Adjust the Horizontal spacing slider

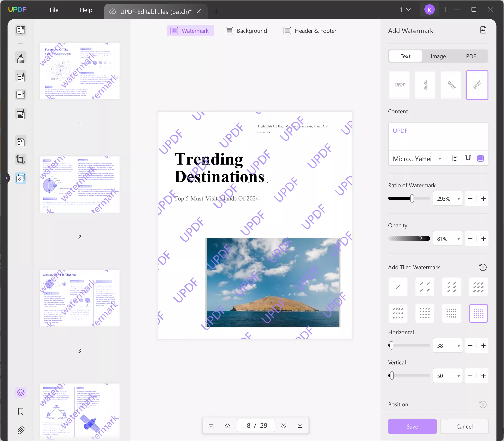coord(409,346)
